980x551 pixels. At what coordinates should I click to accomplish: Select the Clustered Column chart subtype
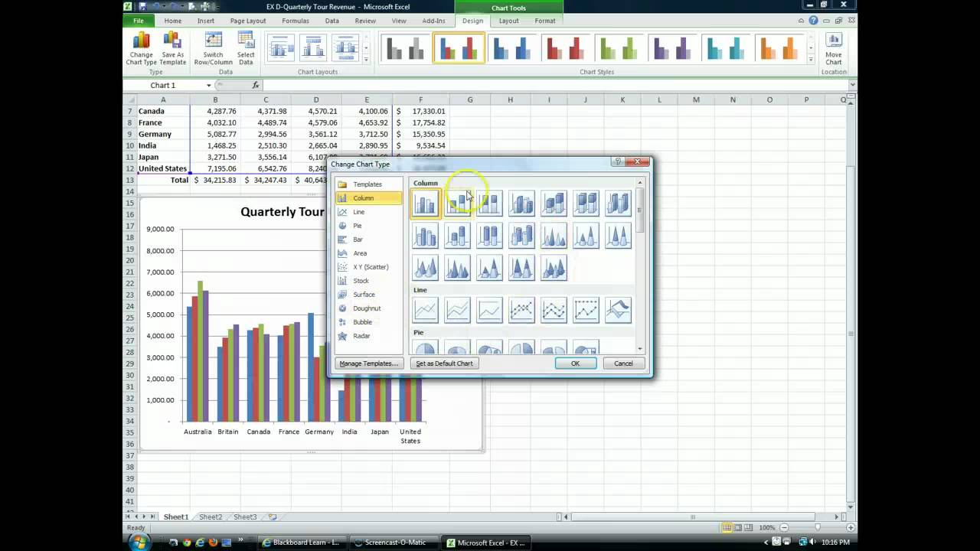(x=426, y=203)
